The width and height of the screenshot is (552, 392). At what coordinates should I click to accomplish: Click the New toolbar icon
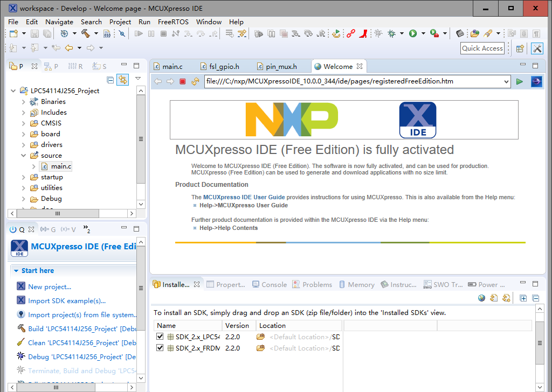[13, 34]
